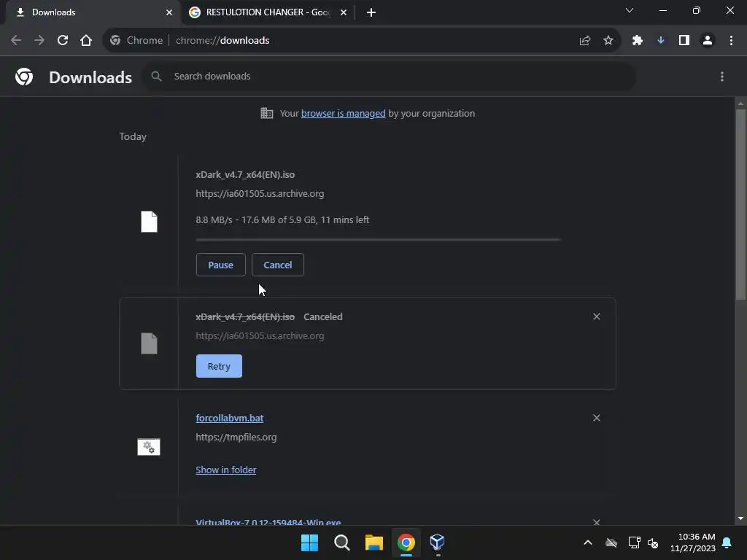The width and height of the screenshot is (747, 560).
Task: Open the Extensions puzzle icon
Action: point(638,41)
